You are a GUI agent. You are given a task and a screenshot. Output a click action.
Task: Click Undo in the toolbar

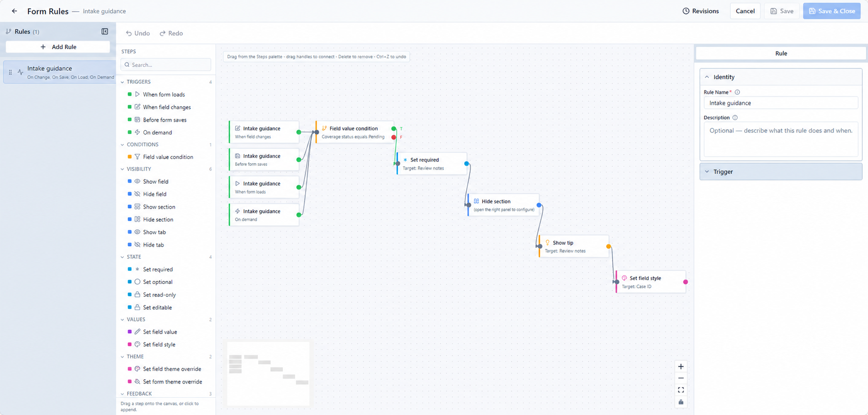click(138, 34)
